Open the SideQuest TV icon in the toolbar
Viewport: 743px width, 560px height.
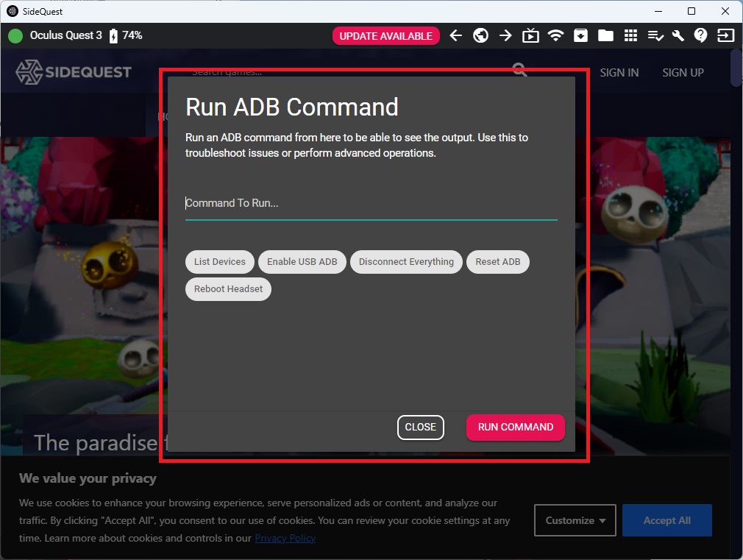(530, 35)
